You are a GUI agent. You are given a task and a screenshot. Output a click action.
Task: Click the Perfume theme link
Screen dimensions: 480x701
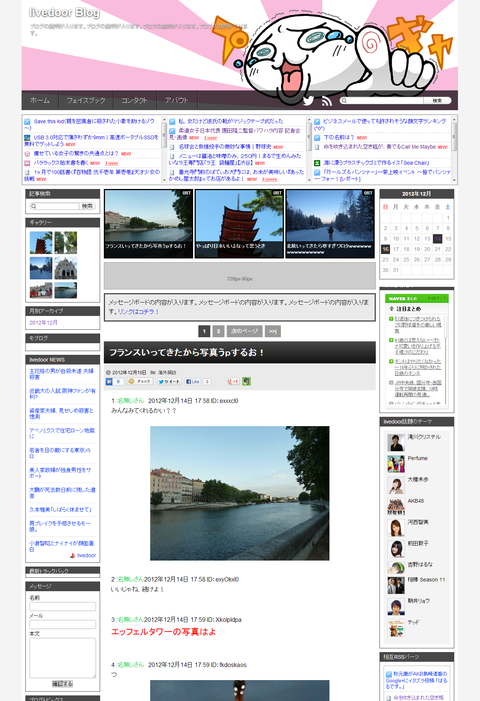[417, 458]
